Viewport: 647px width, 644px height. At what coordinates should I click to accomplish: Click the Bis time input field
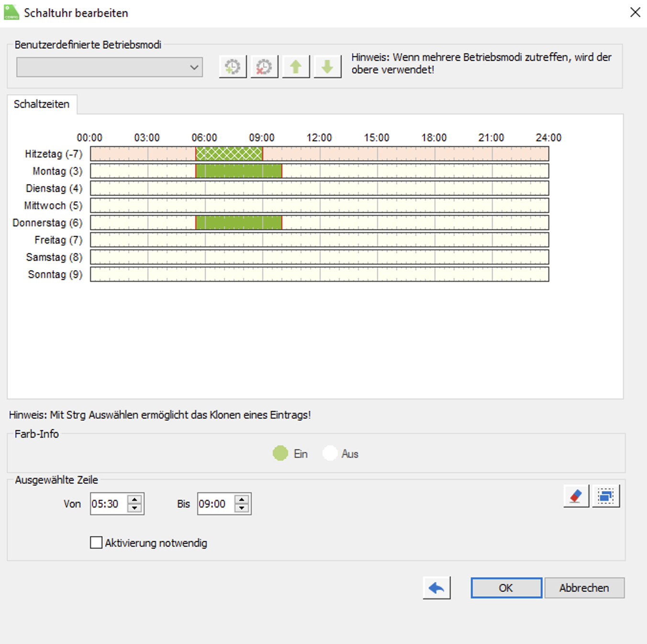[216, 504]
